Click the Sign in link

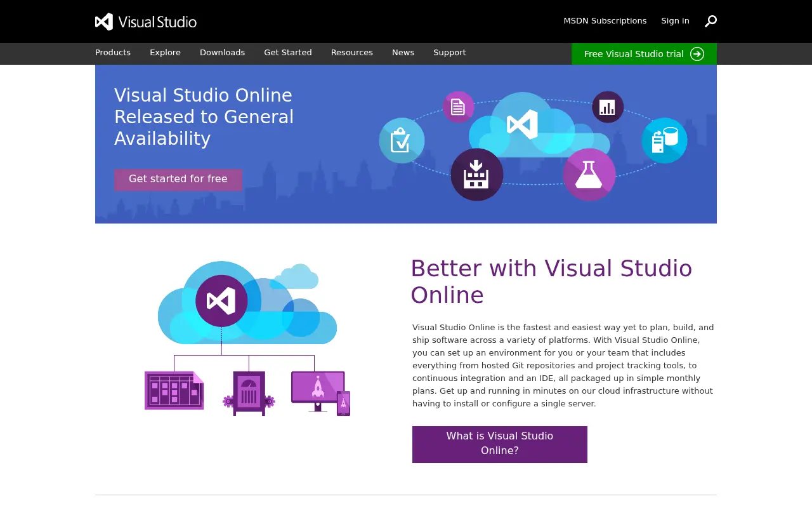(x=675, y=21)
